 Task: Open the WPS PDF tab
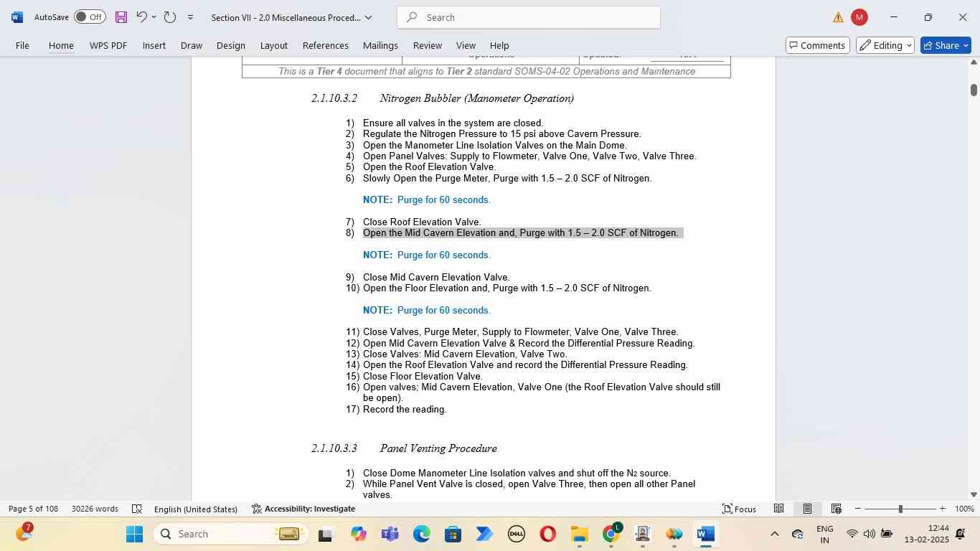(108, 45)
